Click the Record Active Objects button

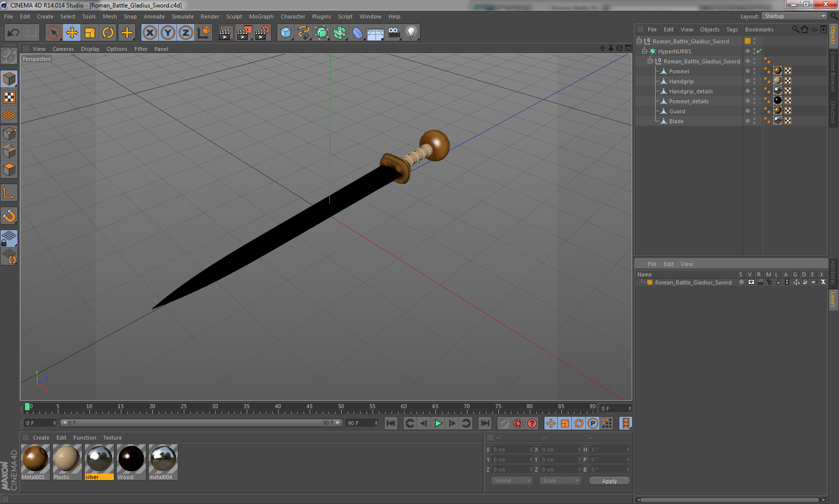(x=504, y=423)
